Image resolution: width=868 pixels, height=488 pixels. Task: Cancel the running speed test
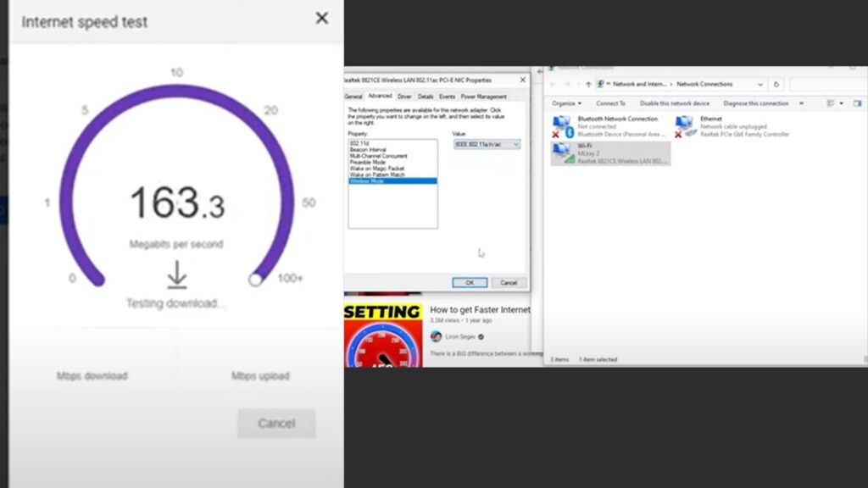[x=275, y=423]
